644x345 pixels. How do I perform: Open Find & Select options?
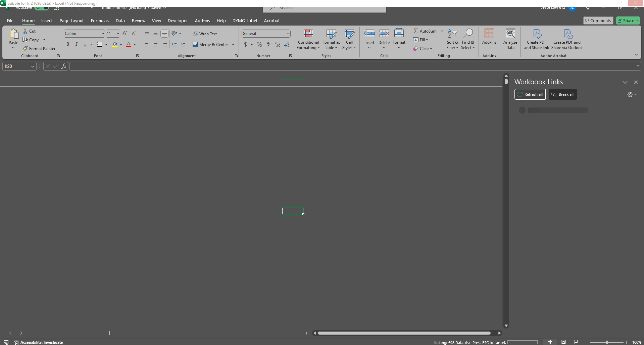pyautogui.click(x=468, y=39)
